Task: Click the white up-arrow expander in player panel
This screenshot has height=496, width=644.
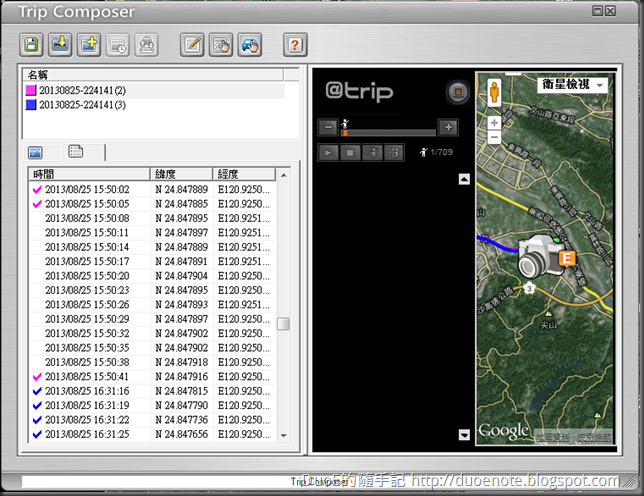Action: click(x=464, y=180)
